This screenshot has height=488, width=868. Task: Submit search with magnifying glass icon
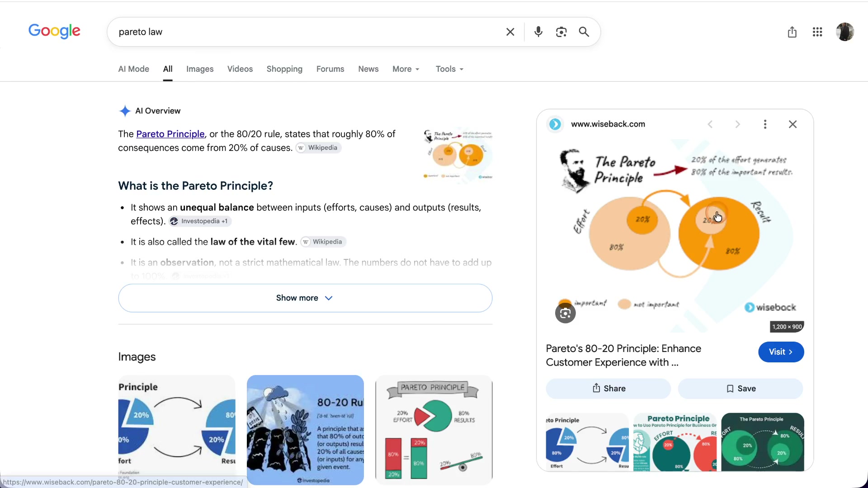584,32
